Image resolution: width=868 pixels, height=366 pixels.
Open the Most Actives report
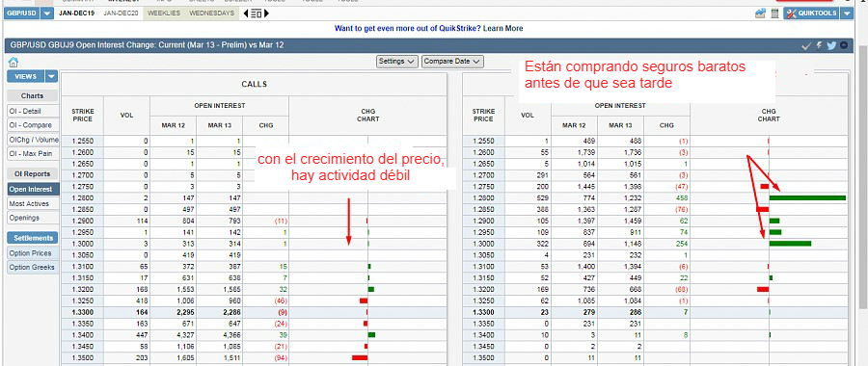click(x=33, y=204)
